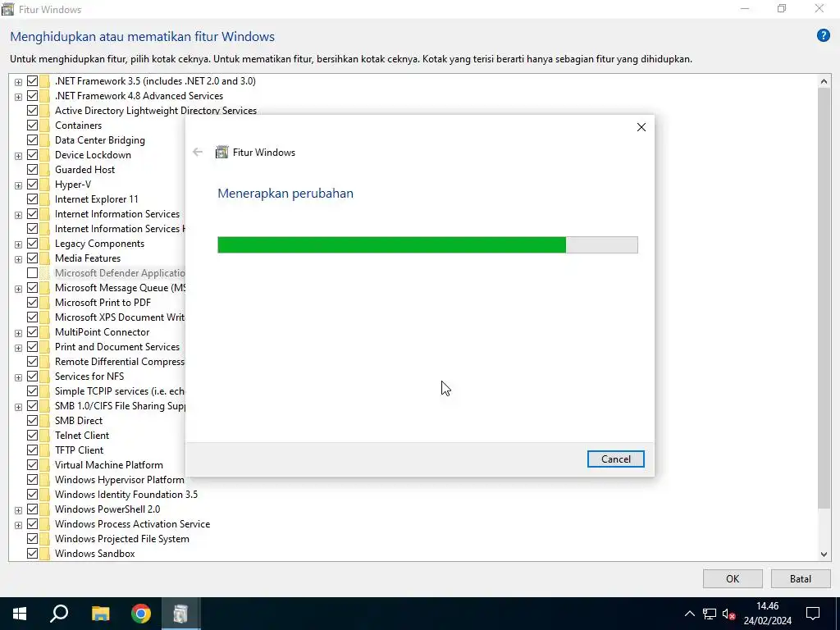
Task: Toggle Microsoft Print to PDF checkbox
Action: tap(32, 303)
